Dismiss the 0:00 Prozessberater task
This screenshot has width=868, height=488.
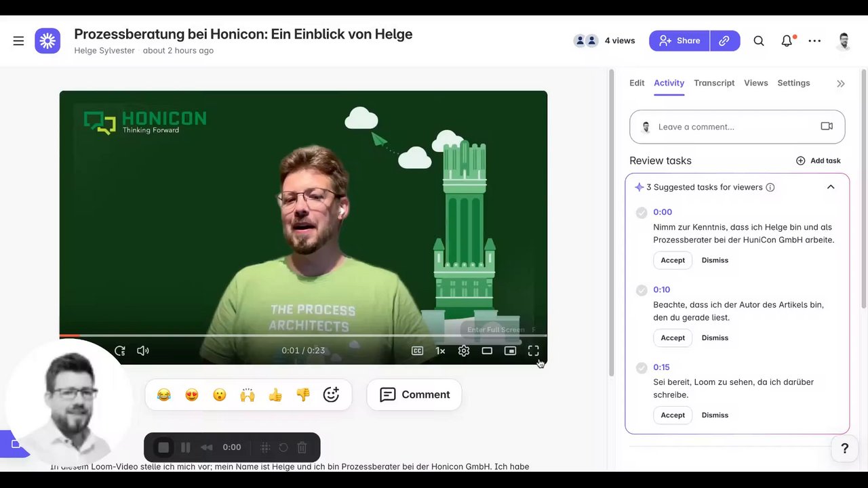coord(715,260)
